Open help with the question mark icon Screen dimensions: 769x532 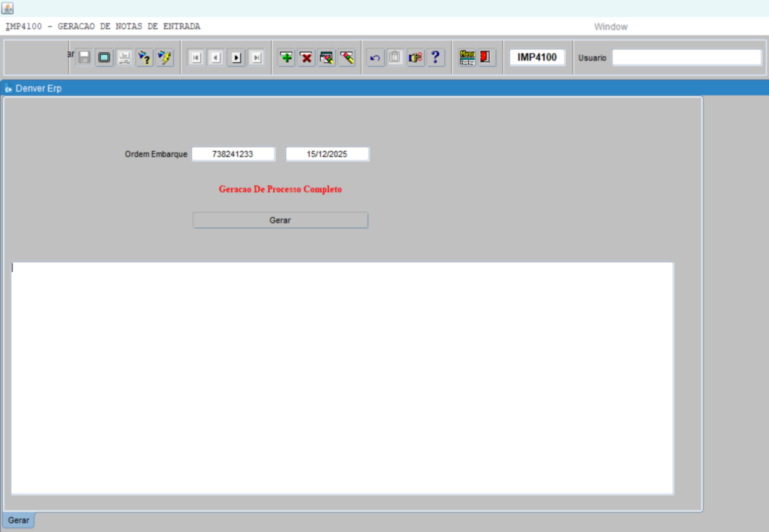(435, 57)
